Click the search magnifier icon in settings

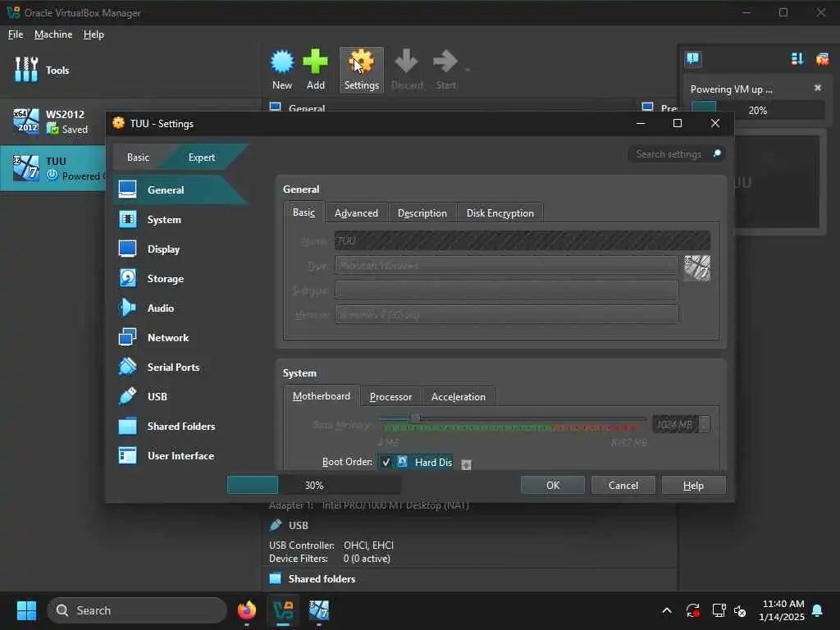point(716,154)
